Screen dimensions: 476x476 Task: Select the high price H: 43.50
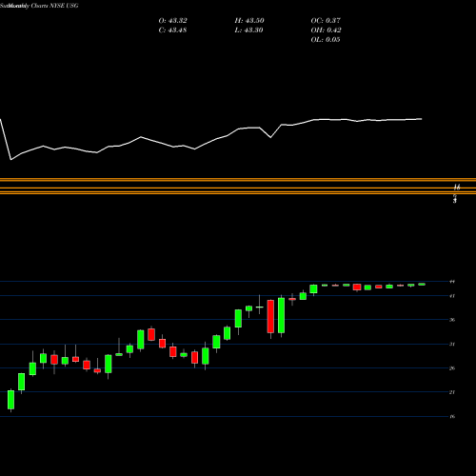pyautogui.click(x=249, y=21)
